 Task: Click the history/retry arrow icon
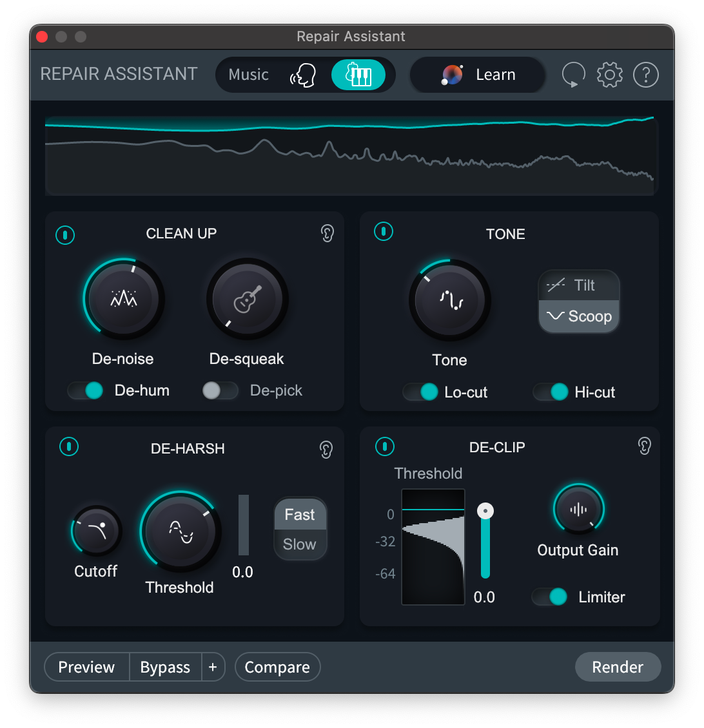click(x=572, y=74)
